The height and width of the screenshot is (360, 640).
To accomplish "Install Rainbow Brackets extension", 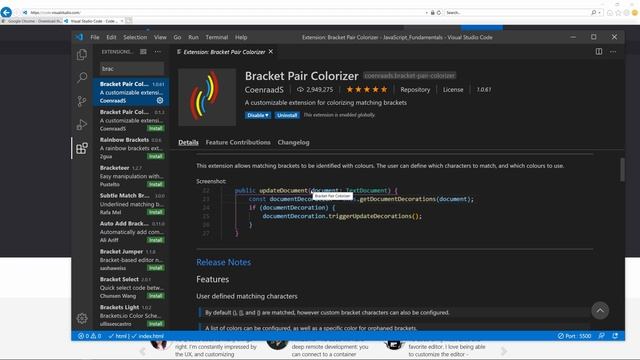I will tap(156, 156).
